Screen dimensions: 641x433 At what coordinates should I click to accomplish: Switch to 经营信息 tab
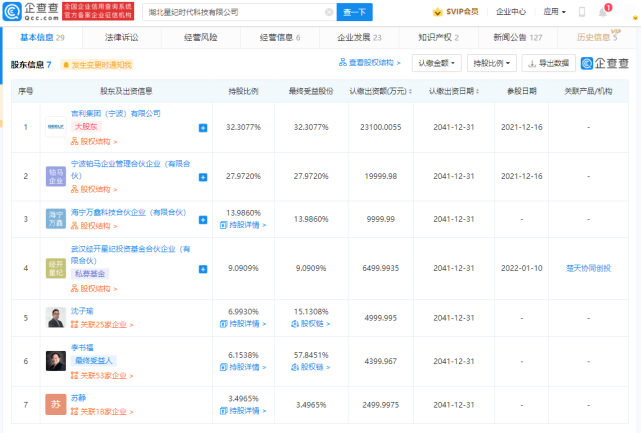tap(280, 38)
